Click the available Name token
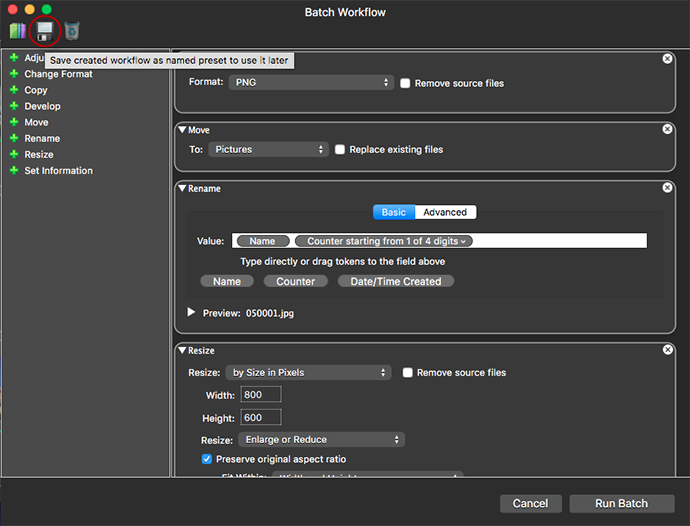The height and width of the screenshot is (526, 690). click(227, 281)
